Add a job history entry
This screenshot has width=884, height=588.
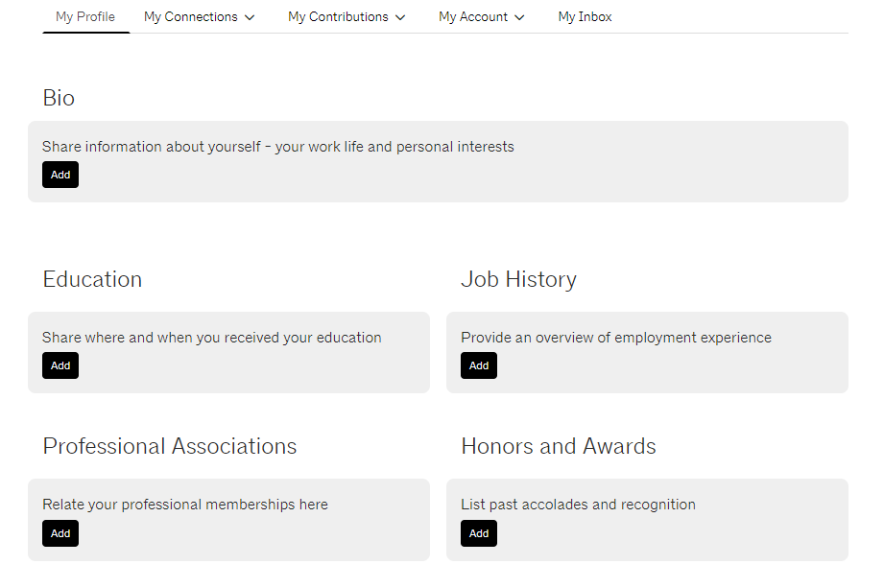click(x=479, y=365)
